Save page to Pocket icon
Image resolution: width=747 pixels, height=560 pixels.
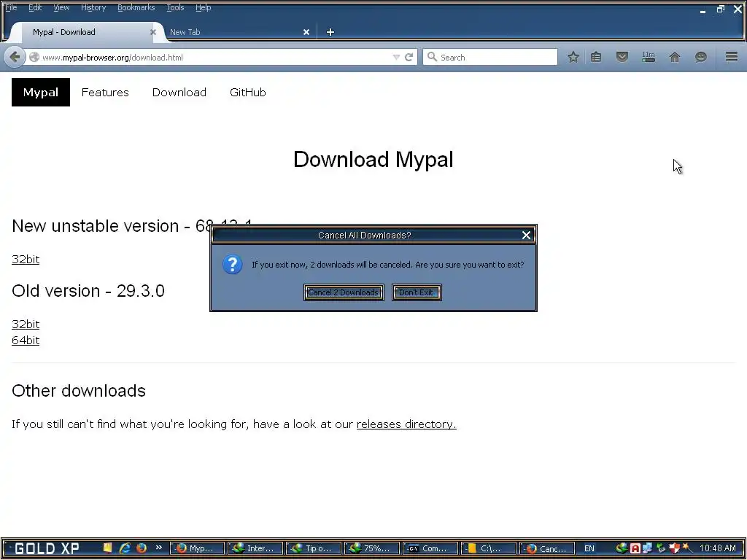(622, 57)
